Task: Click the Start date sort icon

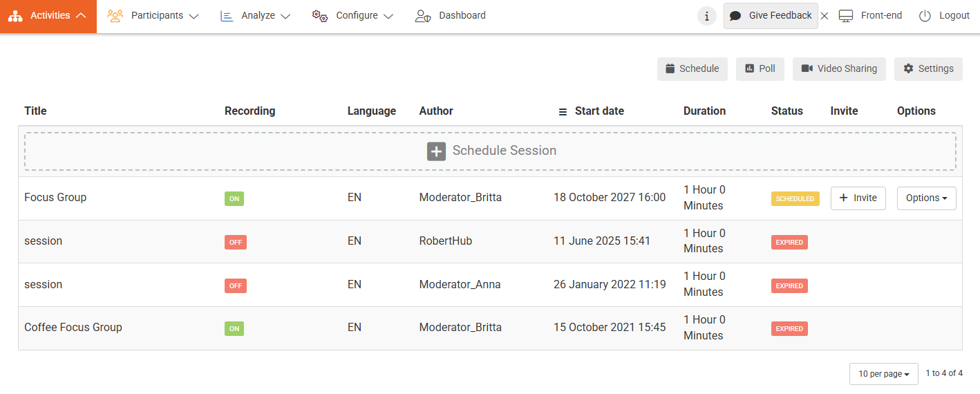Action: pyautogui.click(x=563, y=111)
